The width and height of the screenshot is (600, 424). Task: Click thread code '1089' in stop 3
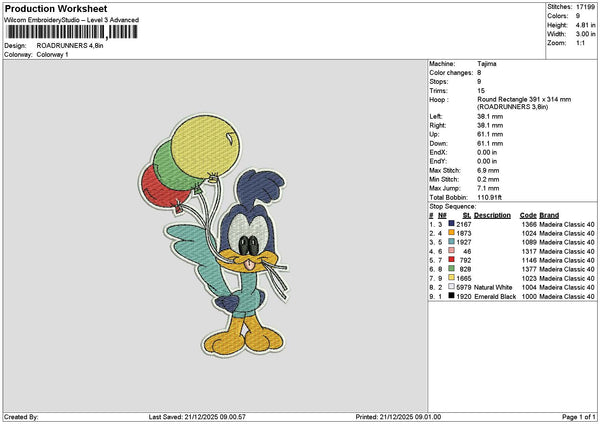529,242
